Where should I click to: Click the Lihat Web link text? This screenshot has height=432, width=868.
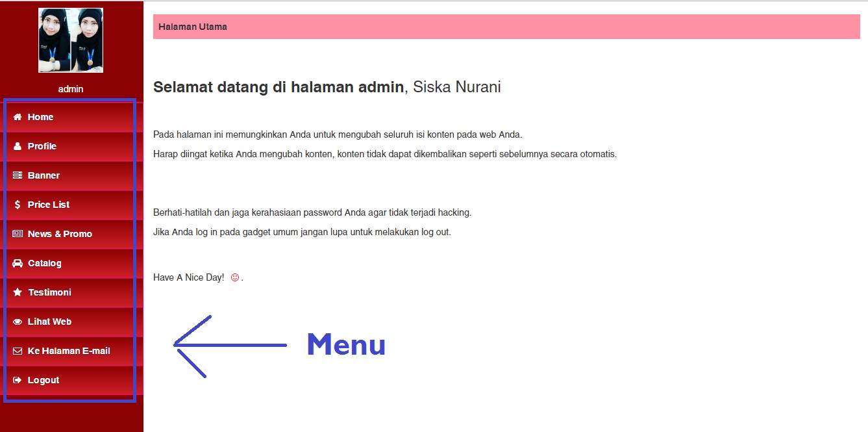[49, 322]
